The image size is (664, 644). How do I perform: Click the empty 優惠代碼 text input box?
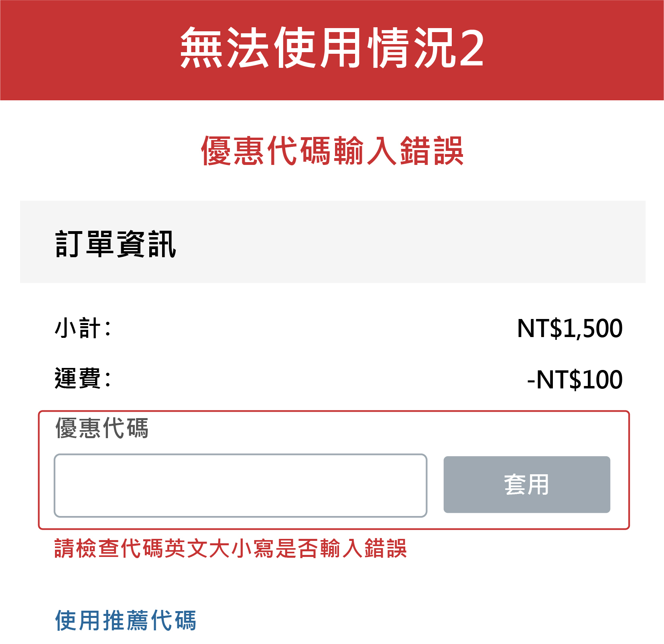pyautogui.click(x=240, y=486)
